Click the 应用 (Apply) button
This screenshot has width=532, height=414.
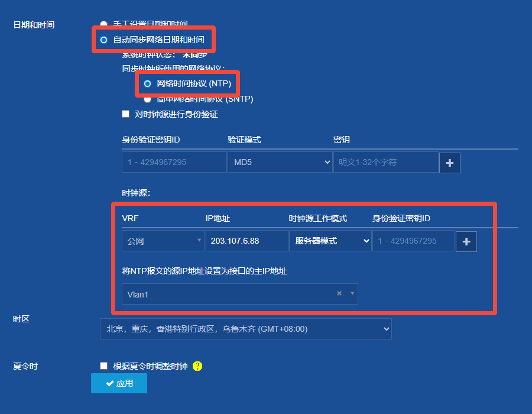point(119,383)
